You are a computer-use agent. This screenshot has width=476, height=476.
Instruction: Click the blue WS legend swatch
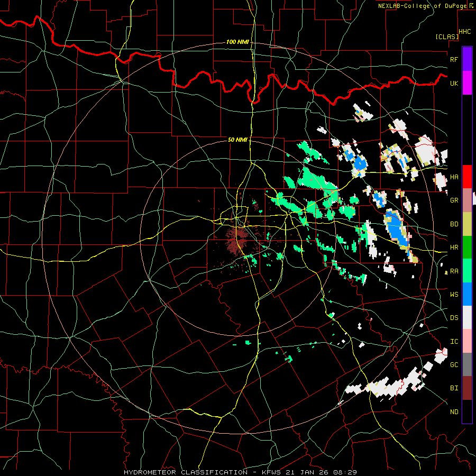click(x=467, y=294)
